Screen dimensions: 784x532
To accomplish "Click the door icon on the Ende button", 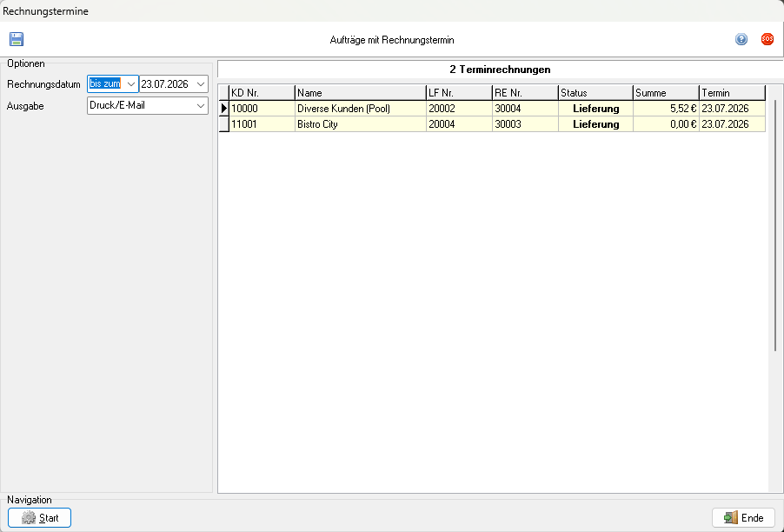I will point(730,517).
